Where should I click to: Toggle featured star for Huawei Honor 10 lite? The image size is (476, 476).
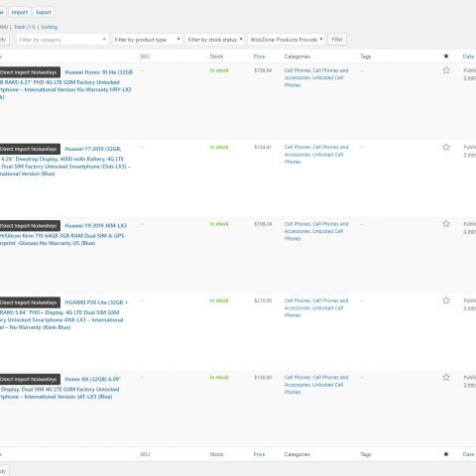pyautogui.click(x=446, y=70)
